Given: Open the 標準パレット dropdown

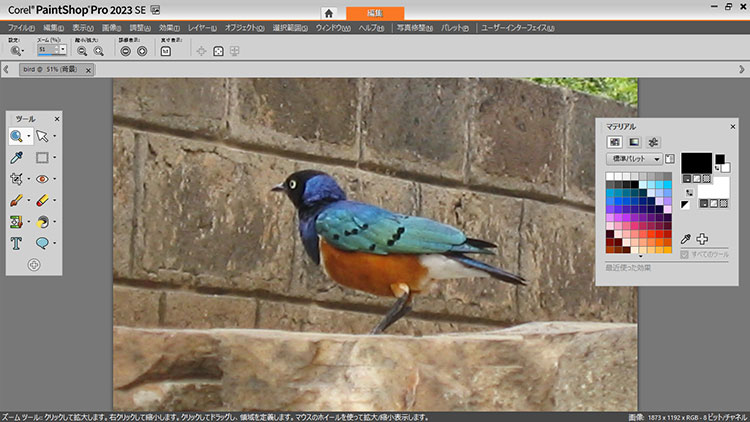Looking at the screenshot, I should click(x=656, y=159).
